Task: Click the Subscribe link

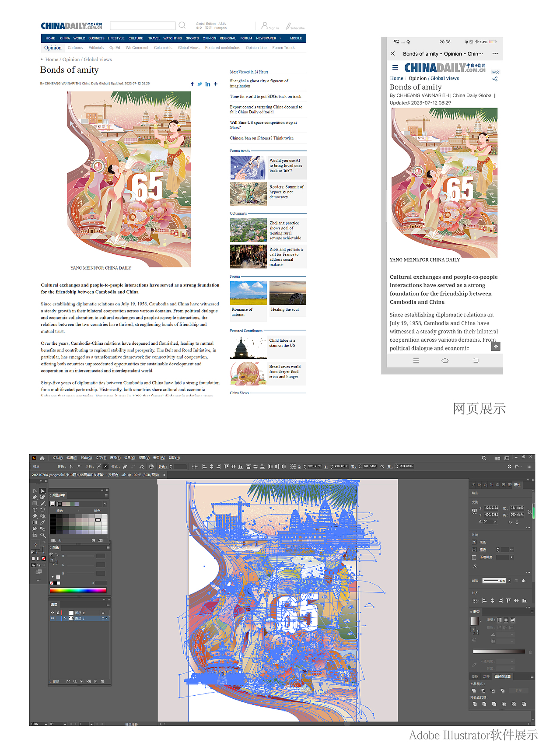Action: pyautogui.click(x=295, y=26)
